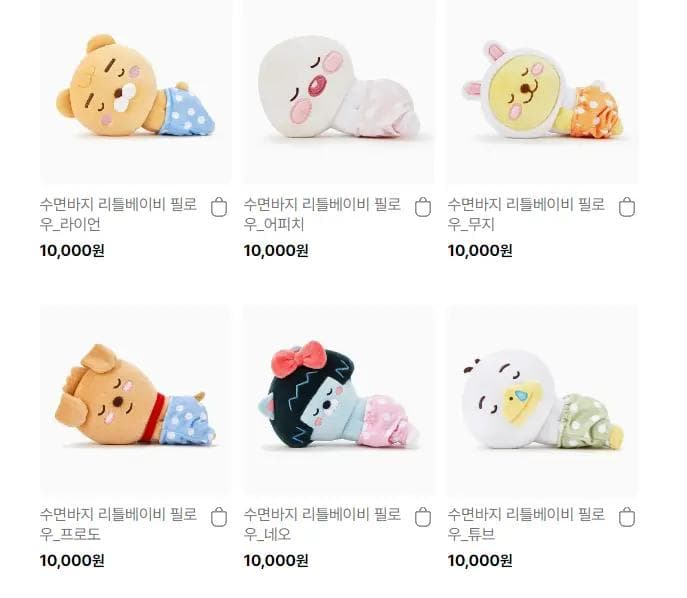The image size is (687, 598).
Task: Click the 10,000원 price under Tube pillow
Action: pos(480,560)
